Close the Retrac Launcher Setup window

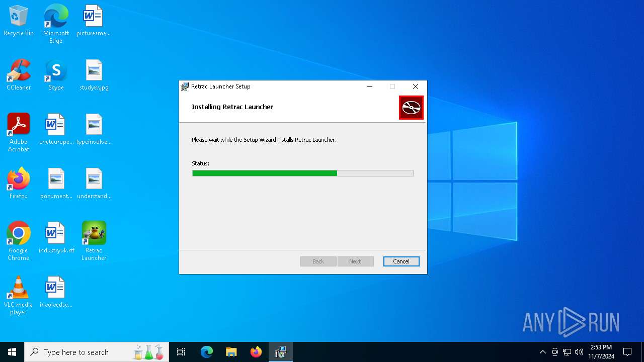[416, 86]
